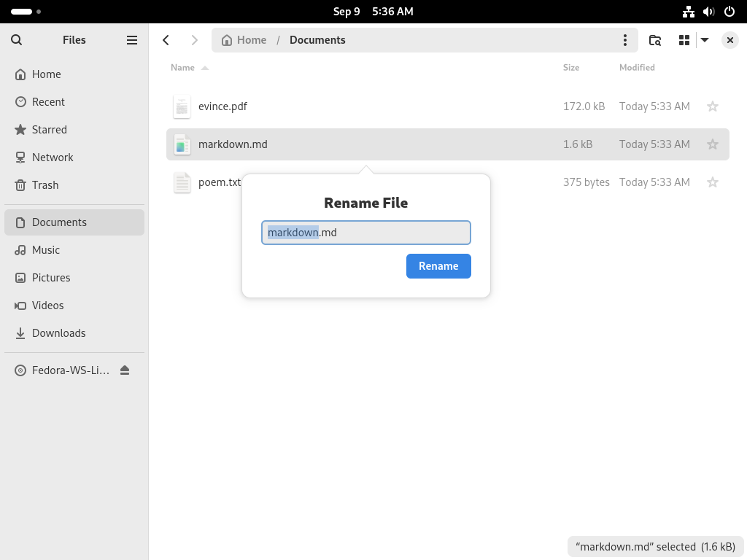Click the search everywhere folder icon
The image size is (747, 560).
point(655,40)
